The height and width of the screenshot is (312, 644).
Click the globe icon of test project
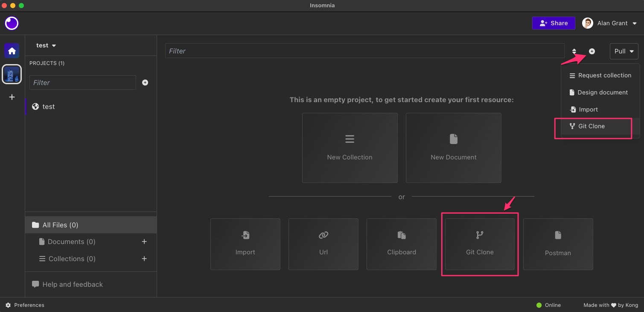36,106
